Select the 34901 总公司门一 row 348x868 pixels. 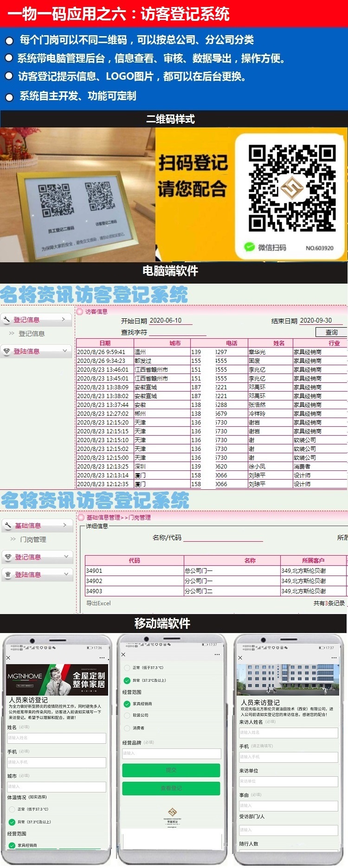tap(216, 570)
